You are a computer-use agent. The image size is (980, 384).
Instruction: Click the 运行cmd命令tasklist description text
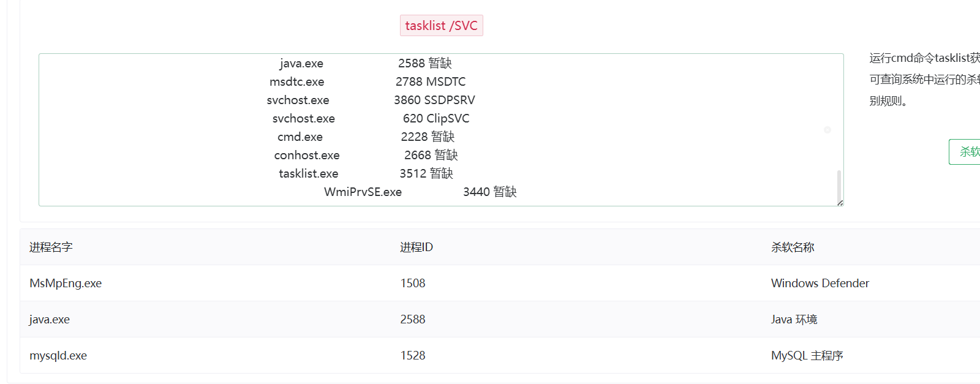(924, 58)
